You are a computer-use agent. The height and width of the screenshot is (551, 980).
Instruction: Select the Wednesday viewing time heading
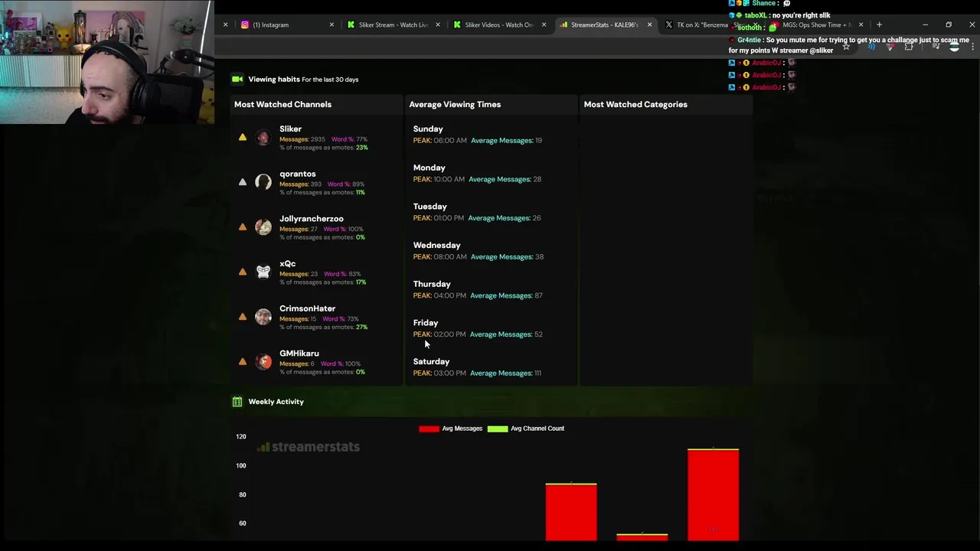[x=436, y=245]
